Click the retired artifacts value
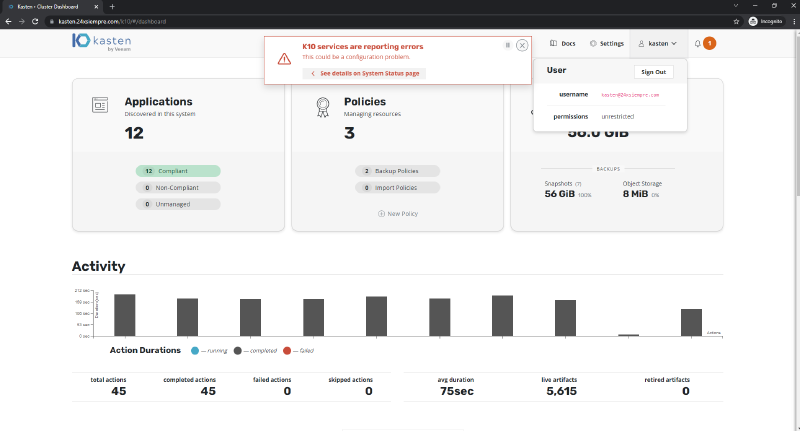This screenshot has height=431, width=800. click(x=686, y=391)
